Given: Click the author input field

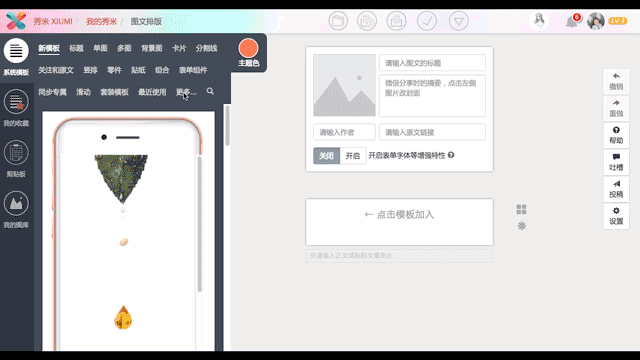Looking at the screenshot, I should click(x=344, y=132).
